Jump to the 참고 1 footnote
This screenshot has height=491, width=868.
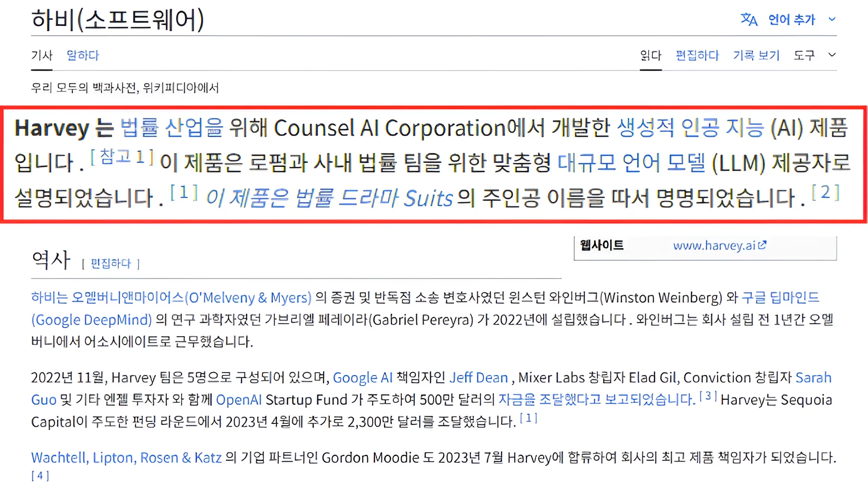click(122, 156)
